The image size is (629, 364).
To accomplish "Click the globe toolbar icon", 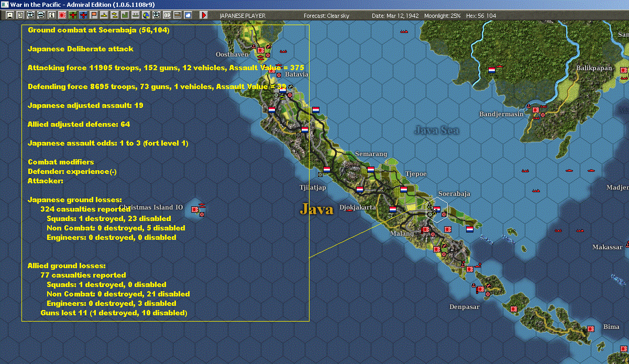I will (146, 16).
